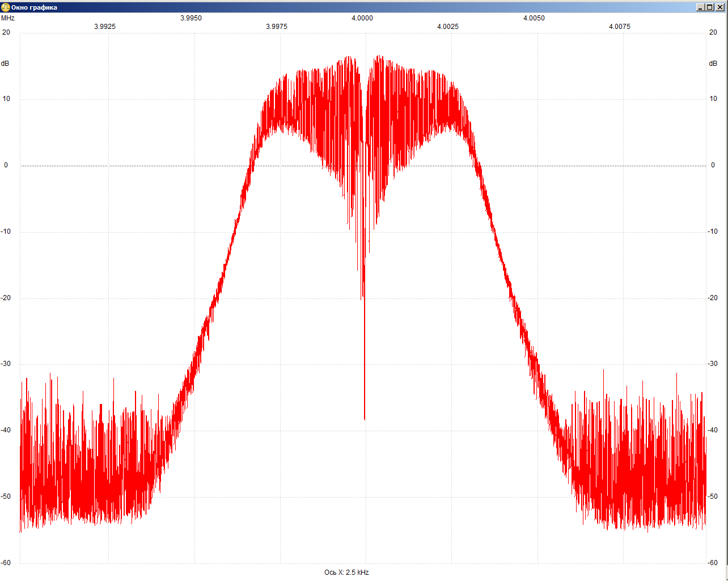The height and width of the screenshot is (581, 728).
Task: Click the -50 value on right axis
Action: click(x=713, y=496)
